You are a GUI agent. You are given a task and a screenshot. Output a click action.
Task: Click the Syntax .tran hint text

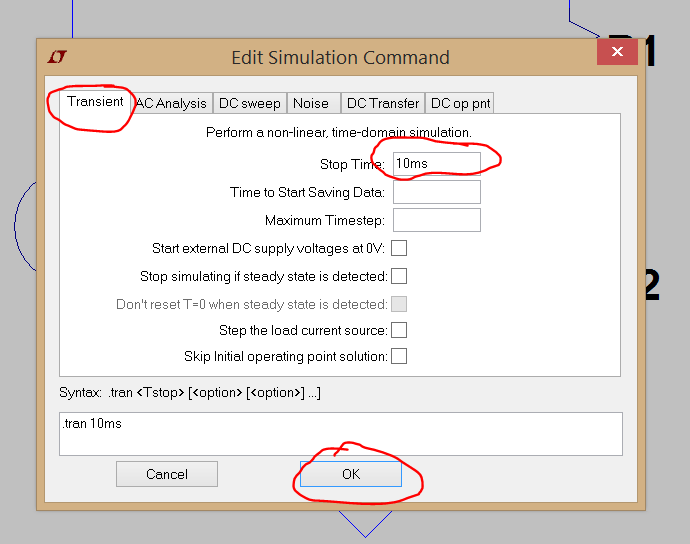point(190,392)
